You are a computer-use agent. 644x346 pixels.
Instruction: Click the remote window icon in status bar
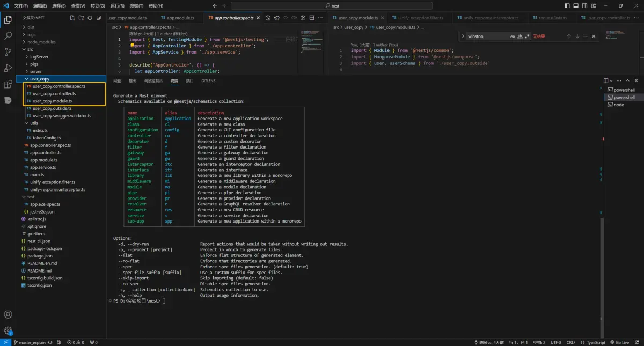[x=5, y=342]
